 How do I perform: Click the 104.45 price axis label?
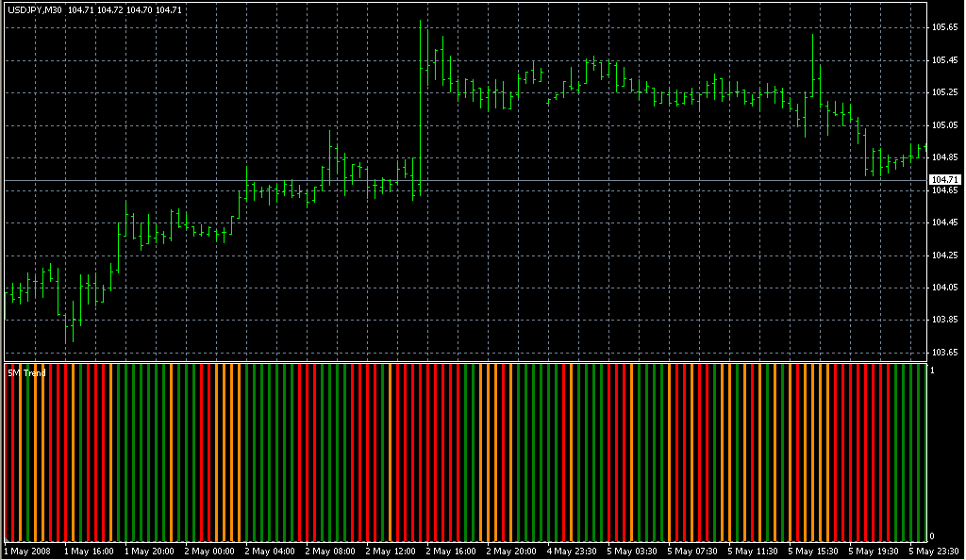click(945, 222)
